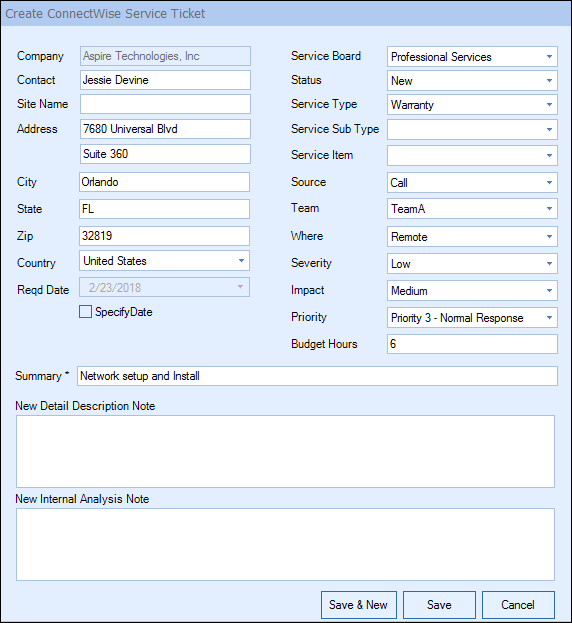The width and height of the screenshot is (572, 623).
Task: Click the empty Site Name field
Action: pyautogui.click(x=165, y=104)
